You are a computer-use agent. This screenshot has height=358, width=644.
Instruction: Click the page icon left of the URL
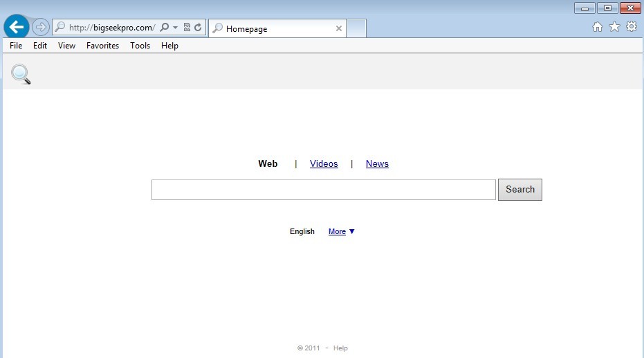click(x=60, y=27)
